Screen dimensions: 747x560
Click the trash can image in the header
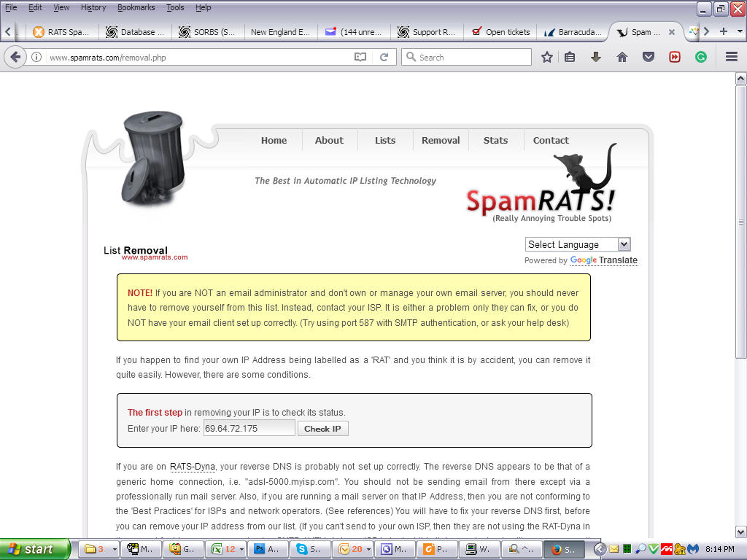[153, 157]
